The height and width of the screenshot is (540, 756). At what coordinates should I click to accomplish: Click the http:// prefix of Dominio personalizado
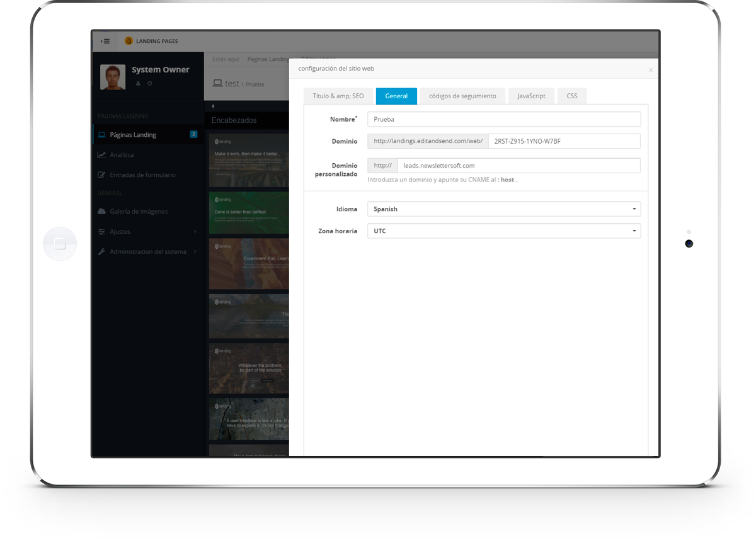[382, 166]
